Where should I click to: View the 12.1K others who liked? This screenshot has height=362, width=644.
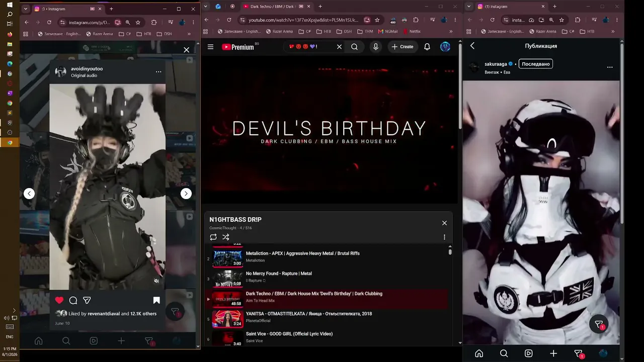tap(143, 314)
